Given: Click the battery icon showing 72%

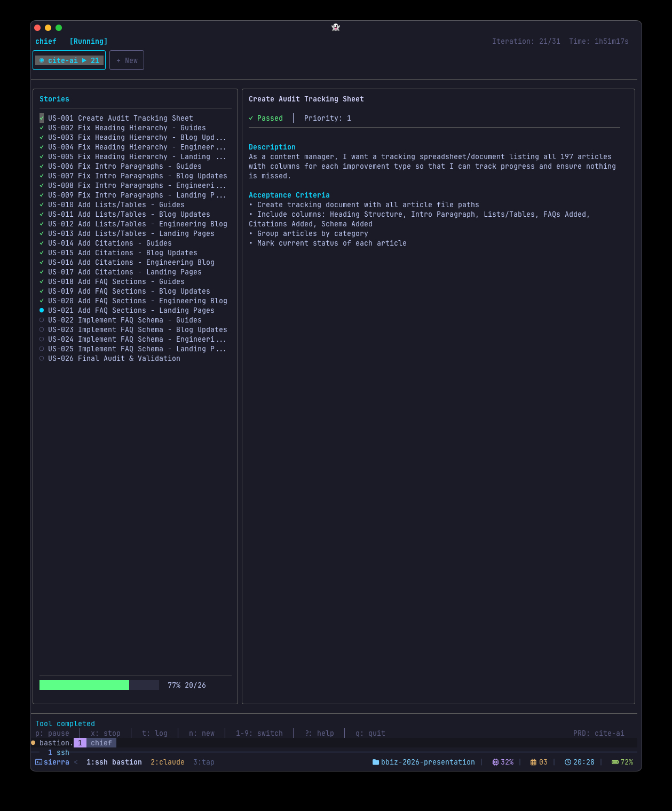Looking at the screenshot, I should point(615,762).
